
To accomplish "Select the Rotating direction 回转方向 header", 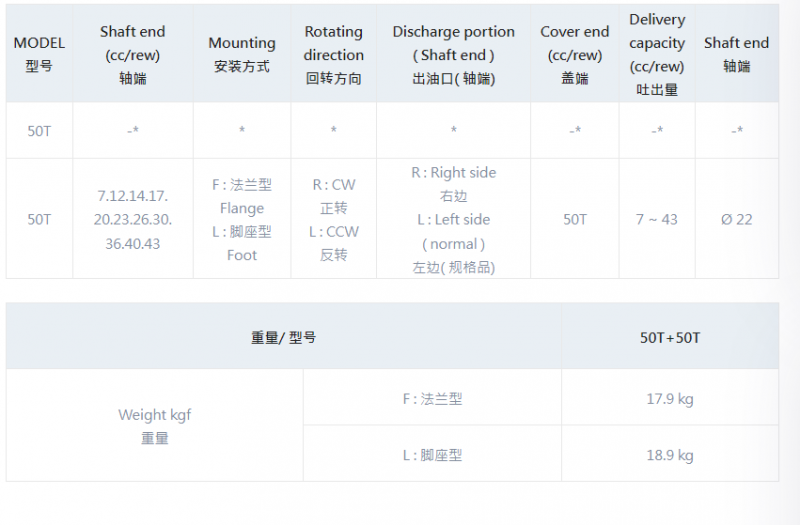I will [334, 54].
